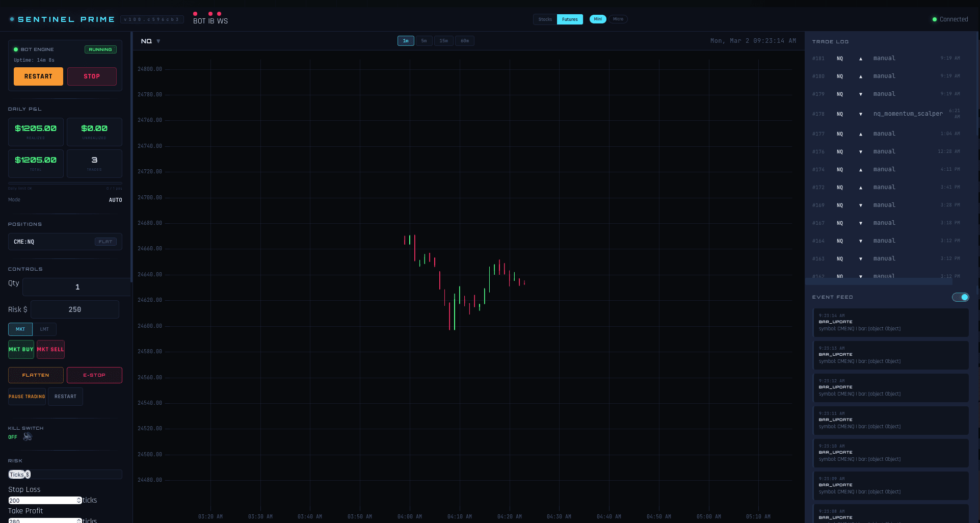Click the buy arrow on trade #181

coord(860,58)
